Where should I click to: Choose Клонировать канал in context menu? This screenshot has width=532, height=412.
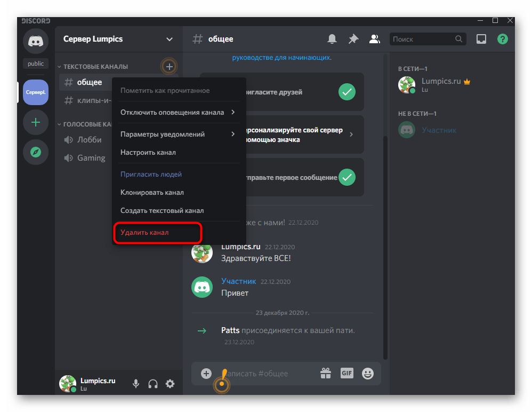click(152, 192)
